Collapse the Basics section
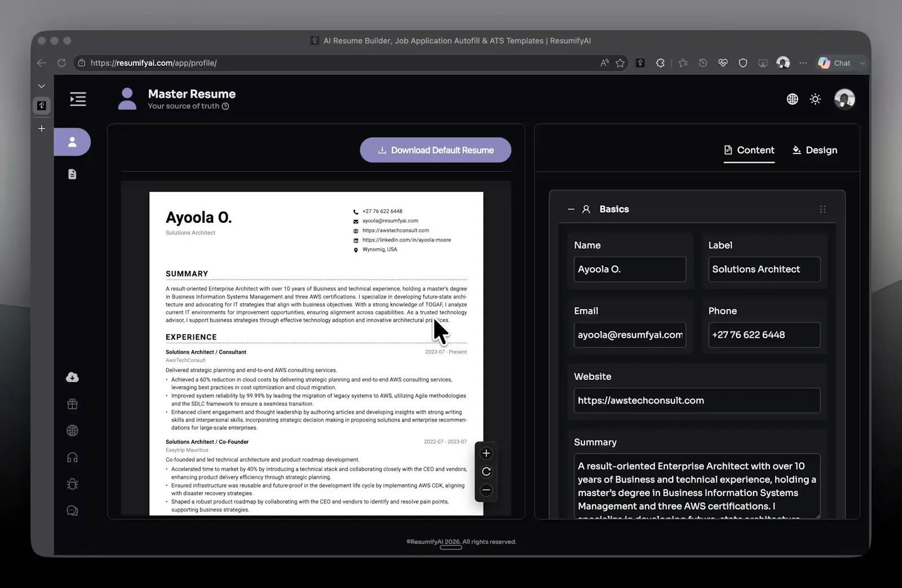The height and width of the screenshot is (588, 902). 571,209
